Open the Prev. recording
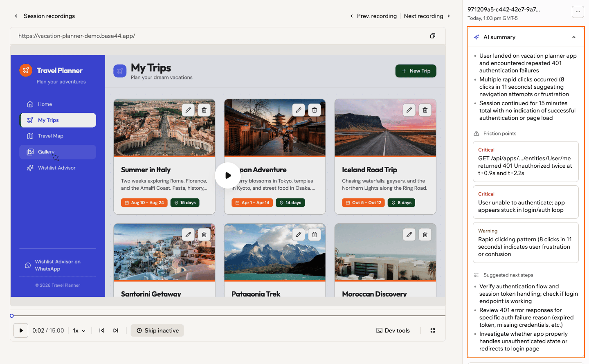The width and height of the screenshot is (589, 364). coord(373,16)
